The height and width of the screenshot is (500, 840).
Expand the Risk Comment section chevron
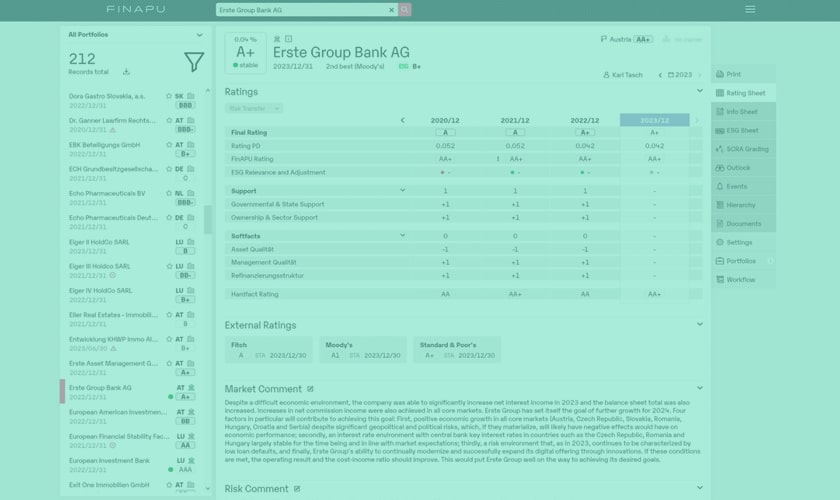tap(700, 488)
